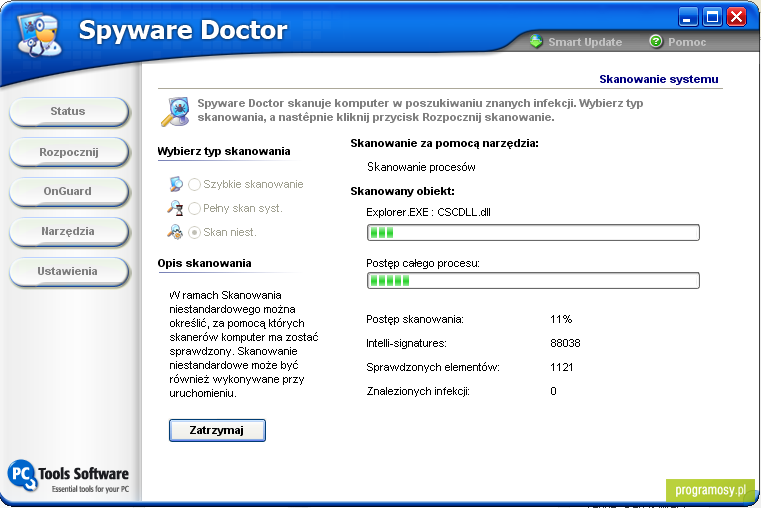Open Pomoc help link
This screenshot has width=761, height=508.
(687, 42)
